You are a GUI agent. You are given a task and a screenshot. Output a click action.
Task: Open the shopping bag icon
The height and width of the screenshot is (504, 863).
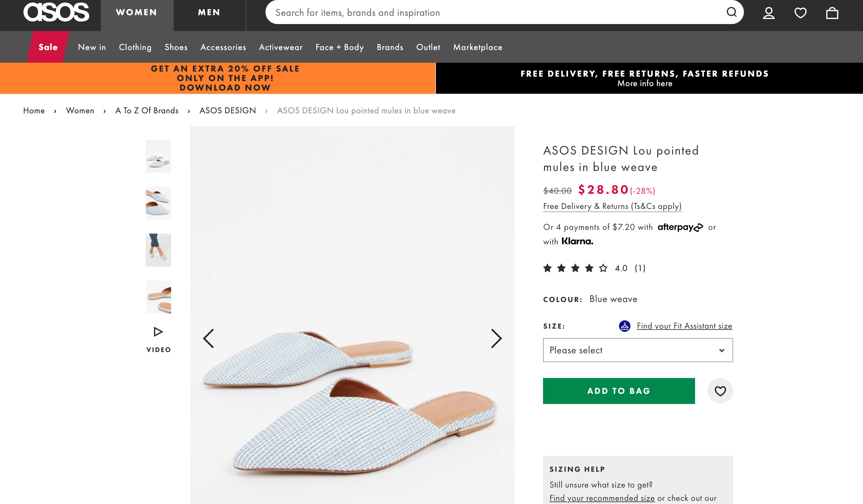click(832, 13)
